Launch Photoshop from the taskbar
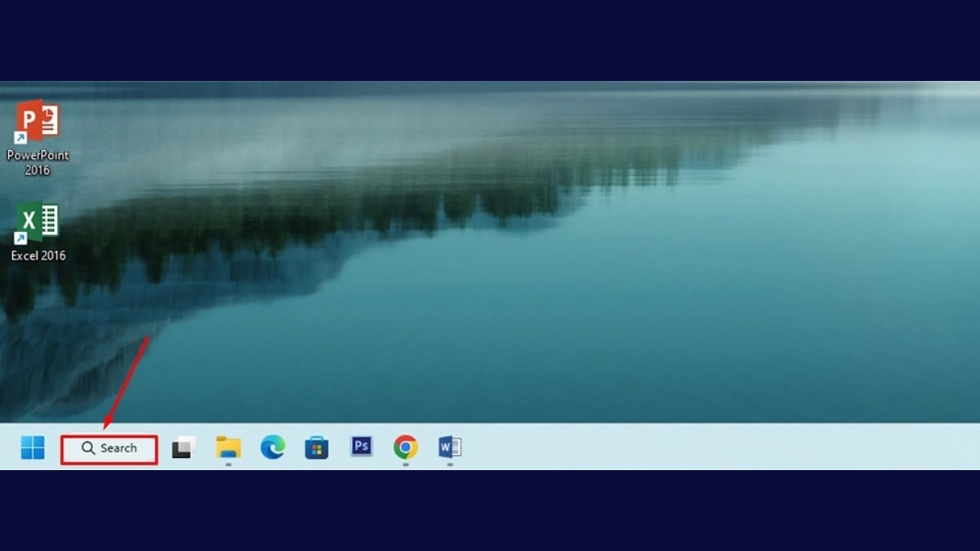The width and height of the screenshot is (980, 551). [x=361, y=446]
